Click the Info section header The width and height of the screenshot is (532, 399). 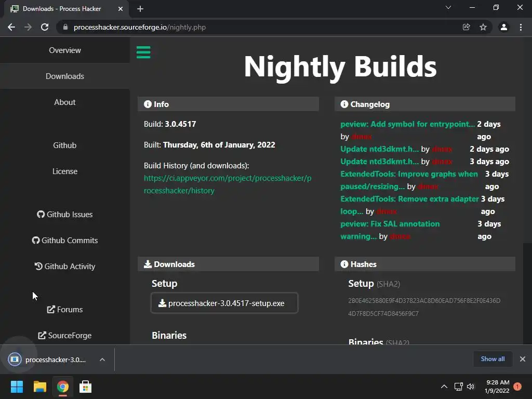tap(229, 104)
